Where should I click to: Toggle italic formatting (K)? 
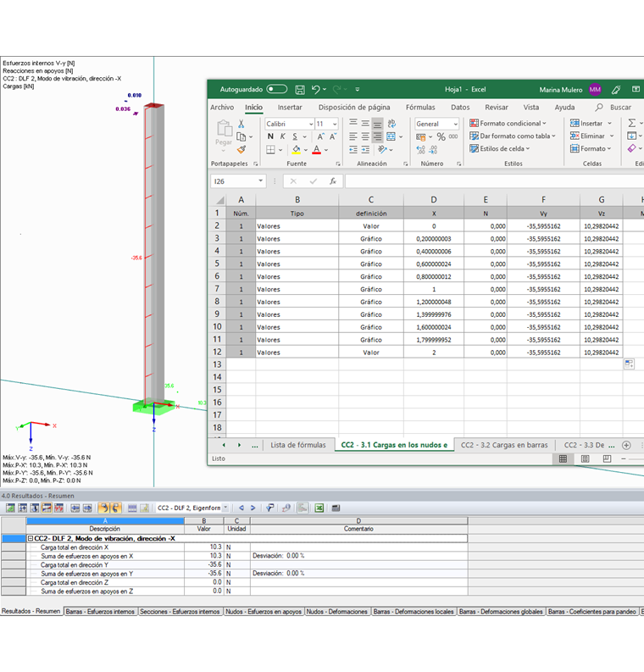(x=283, y=136)
